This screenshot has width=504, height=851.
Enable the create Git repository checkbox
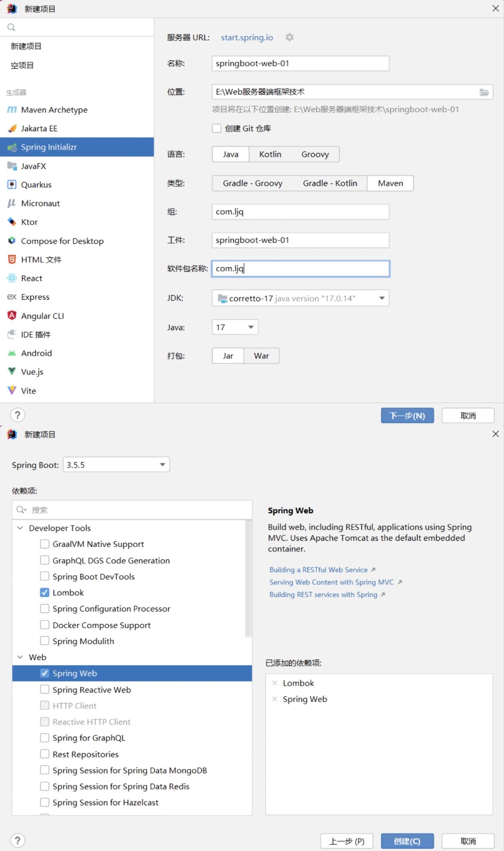217,128
